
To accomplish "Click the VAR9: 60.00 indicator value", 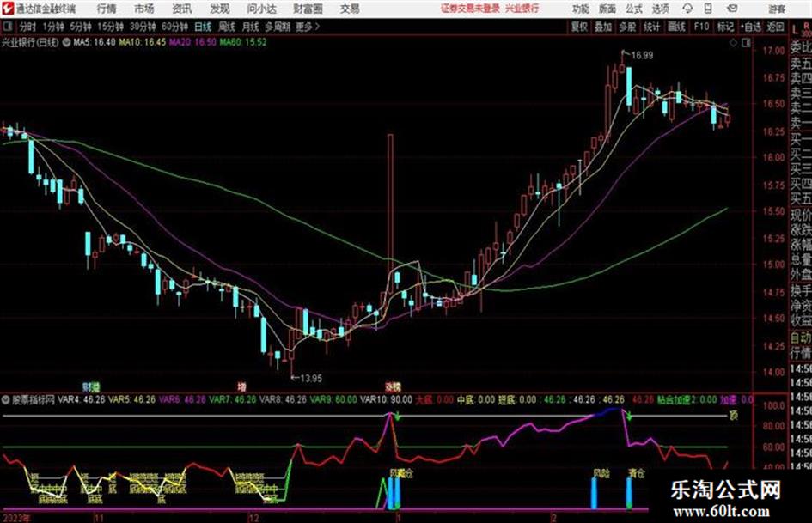I will pyautogui.click(x=334, y=399).
